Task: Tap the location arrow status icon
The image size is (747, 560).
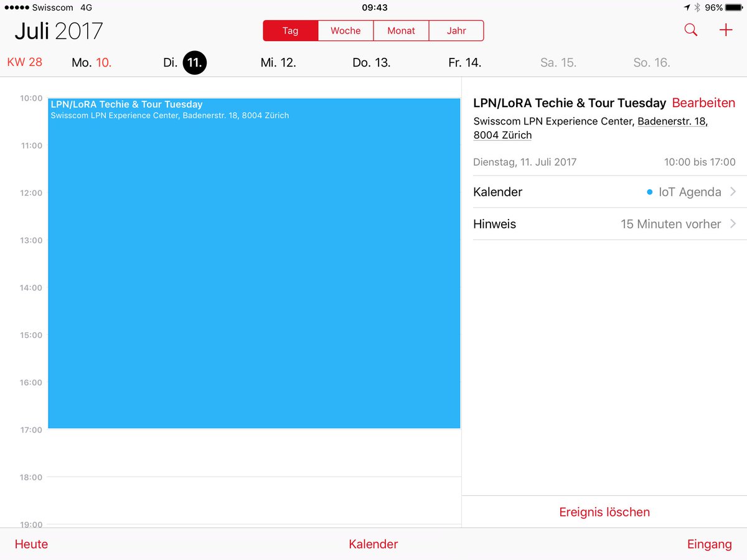Action: tap(687, 7)
